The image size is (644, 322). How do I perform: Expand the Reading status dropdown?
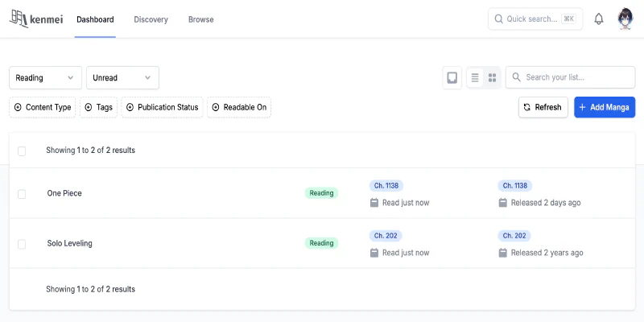[45, 78]
